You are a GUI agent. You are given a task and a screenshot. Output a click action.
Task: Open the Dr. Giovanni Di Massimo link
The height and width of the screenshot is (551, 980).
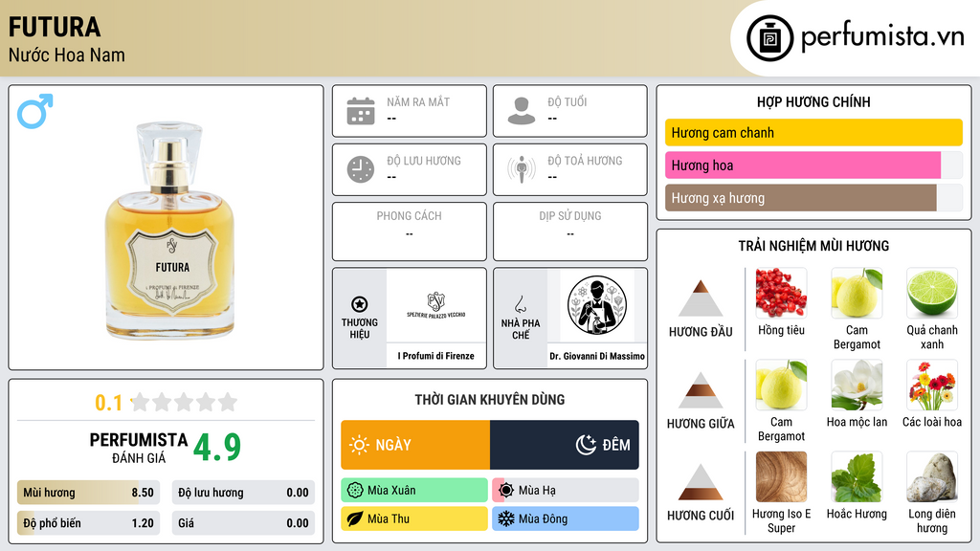pyautogui.click(x=597, y=356)
